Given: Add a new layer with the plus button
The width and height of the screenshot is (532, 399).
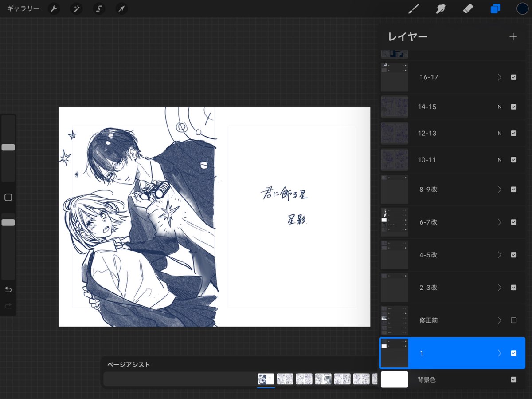Looking at the screenshot, I should tap(513, 36).
